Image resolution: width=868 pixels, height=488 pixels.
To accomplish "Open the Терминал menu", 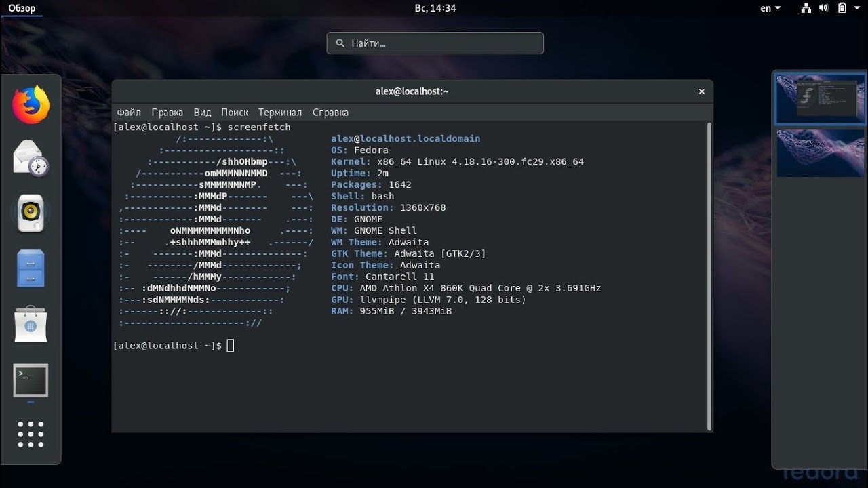I will [280, 113].
